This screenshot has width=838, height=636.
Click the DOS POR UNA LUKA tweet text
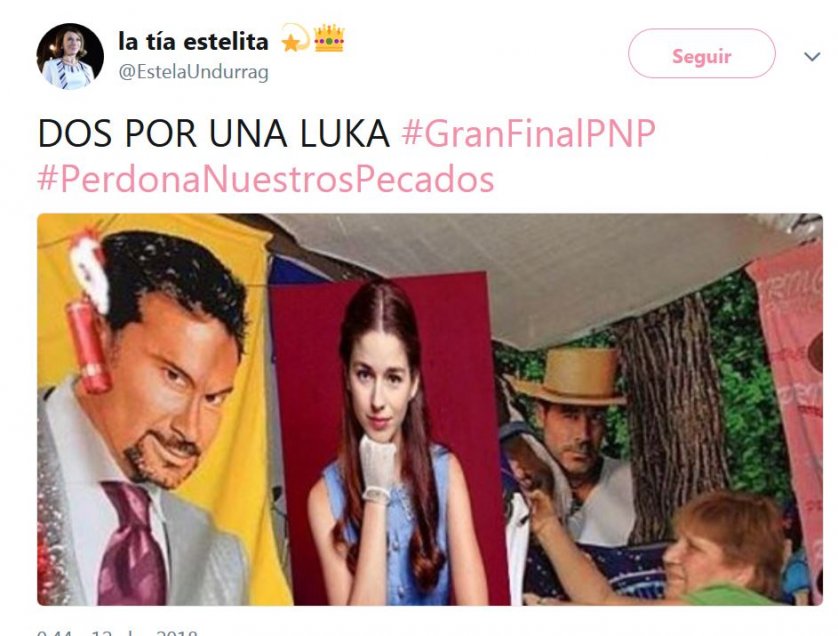coord(214,133)
